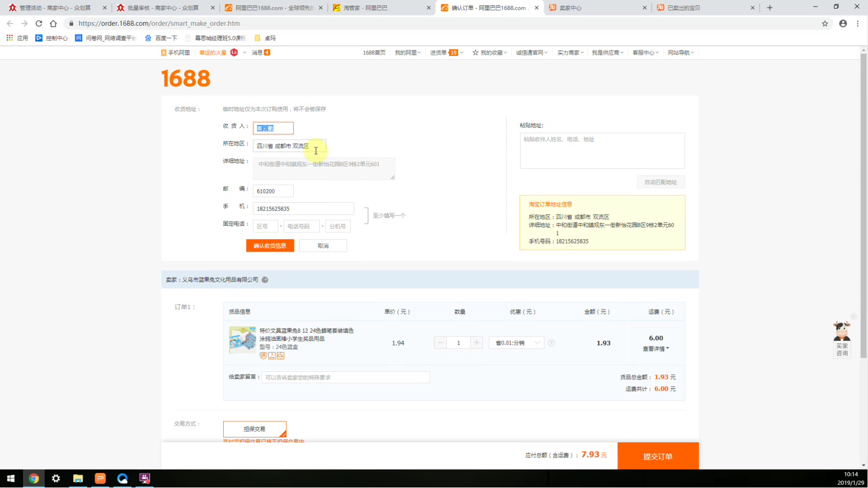
Task: Click the level badge beside the username
Action: pyautogui.click(x=234, y=53)
